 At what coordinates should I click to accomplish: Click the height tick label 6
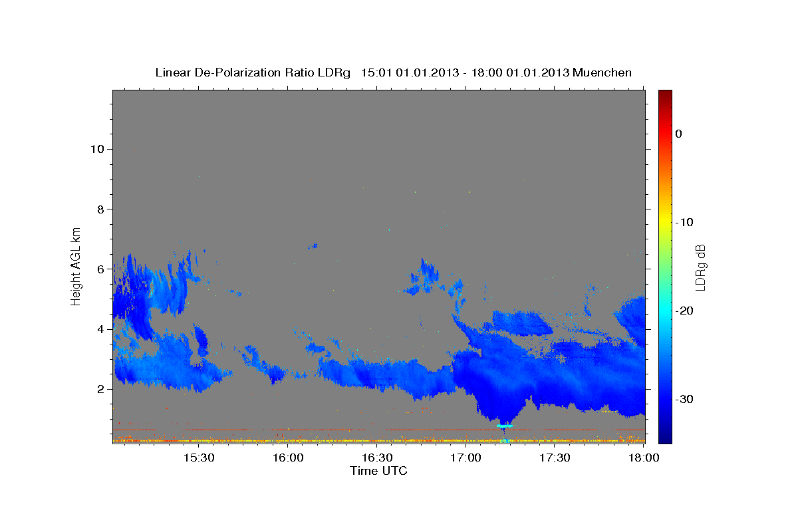coord(99,269)
